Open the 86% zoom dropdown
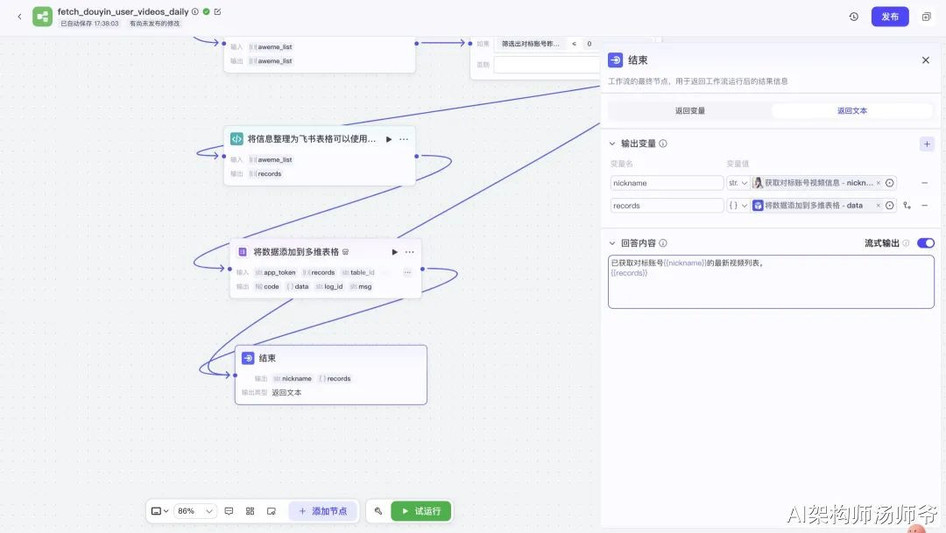This screenshot has width=946, height=533. 195,511
